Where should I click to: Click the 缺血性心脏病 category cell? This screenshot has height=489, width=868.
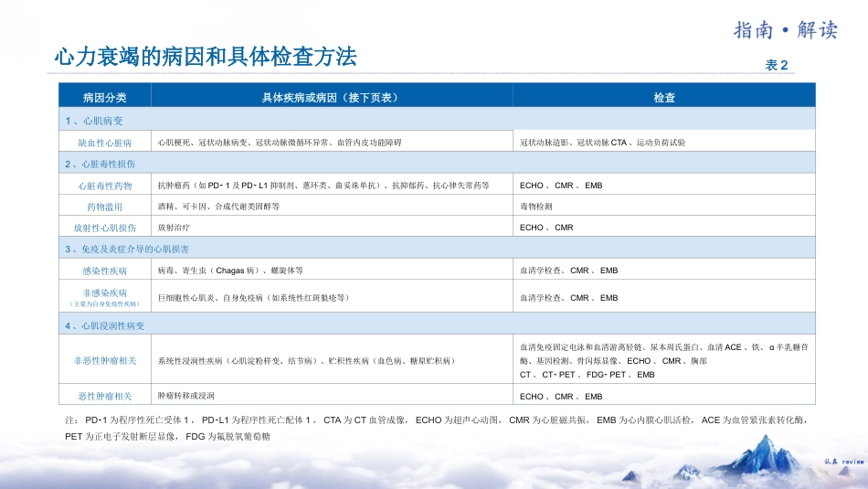[x=105, y=143]
